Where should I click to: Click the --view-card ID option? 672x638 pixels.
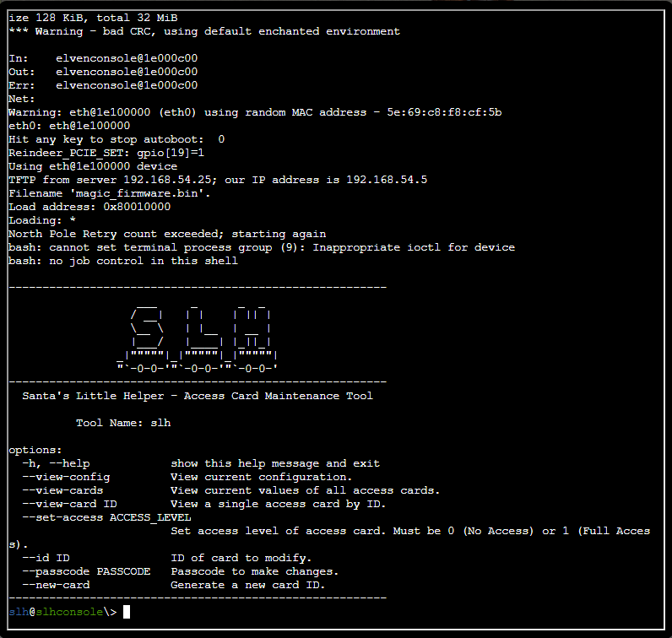click(69, 504)
